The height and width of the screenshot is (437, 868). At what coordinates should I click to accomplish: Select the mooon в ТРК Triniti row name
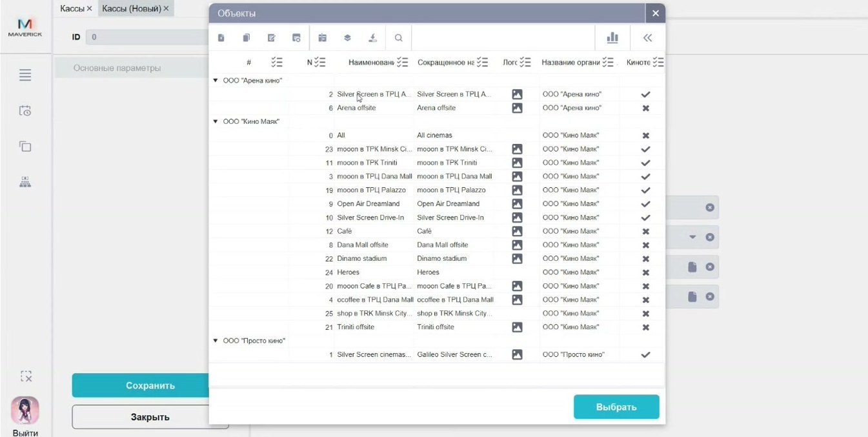[367, 163]
